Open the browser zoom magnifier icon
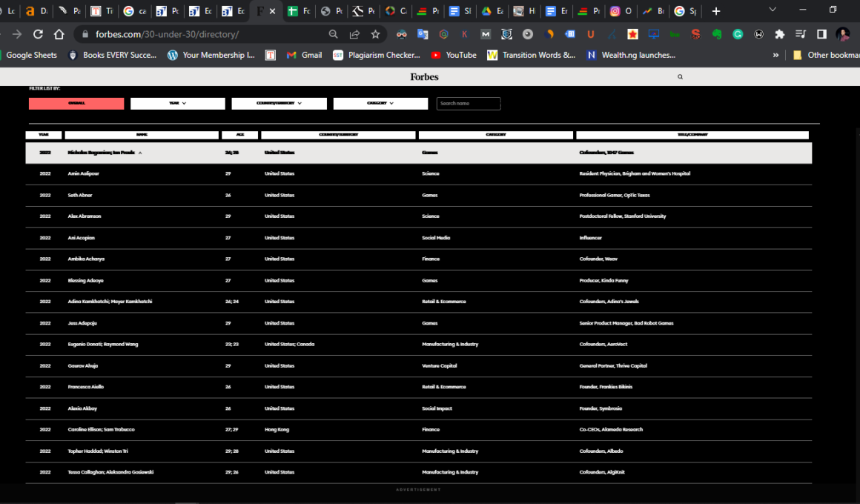 (x=334, y=34)
